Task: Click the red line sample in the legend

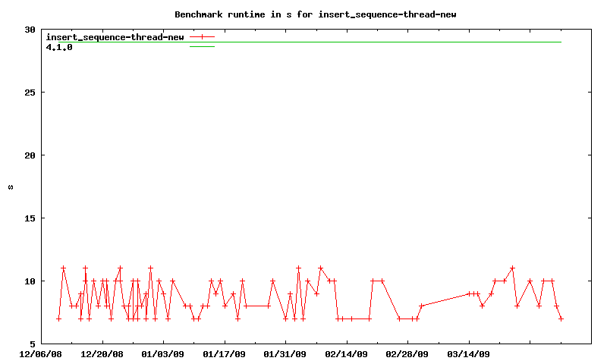Action: coord(203,36)
